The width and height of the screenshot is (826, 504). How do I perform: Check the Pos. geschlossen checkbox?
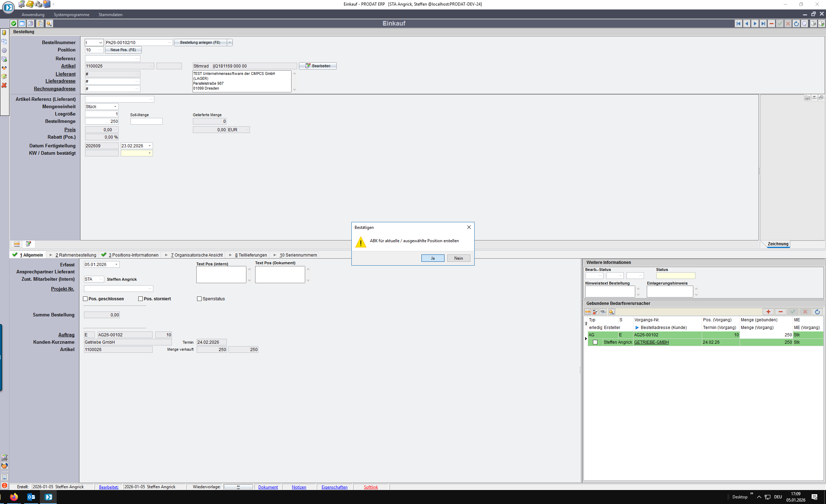pos(85,299)
